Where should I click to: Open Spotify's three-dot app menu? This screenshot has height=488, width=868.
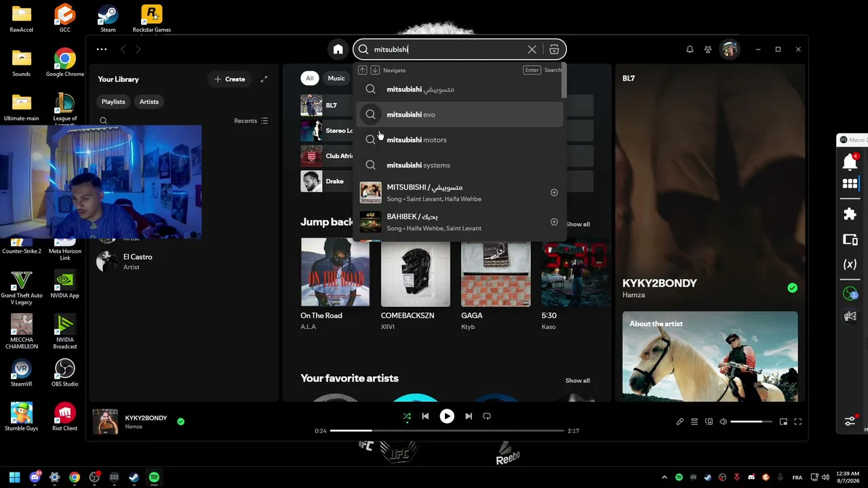coord(102,49)
